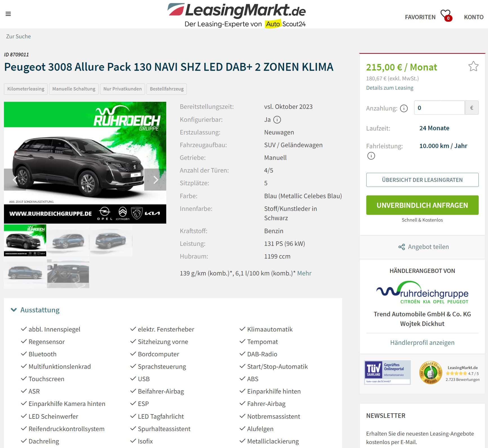Open the 2.723 Bewertungen rating text

pyautogui.click(x=462, y=379)
